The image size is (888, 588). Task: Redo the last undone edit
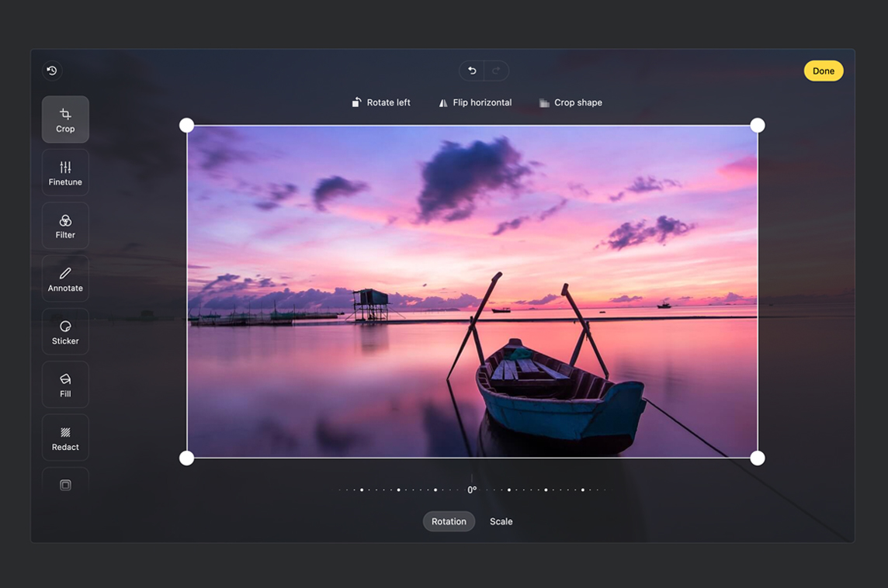pyautogui.click(x=496, y=71)
